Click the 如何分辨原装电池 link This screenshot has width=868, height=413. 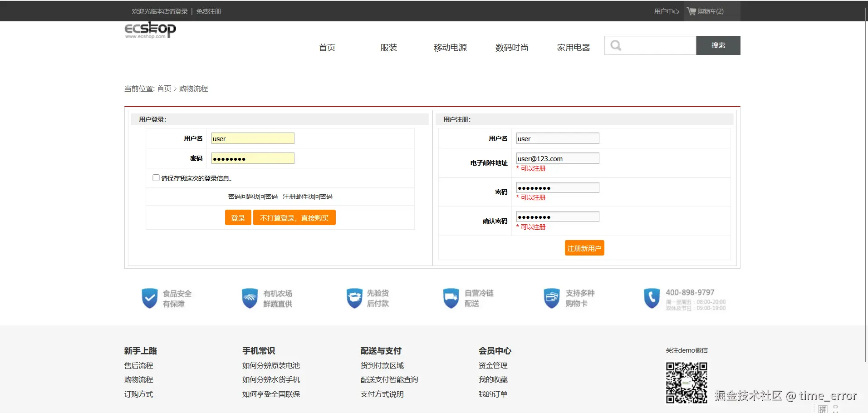pos(271,365)
